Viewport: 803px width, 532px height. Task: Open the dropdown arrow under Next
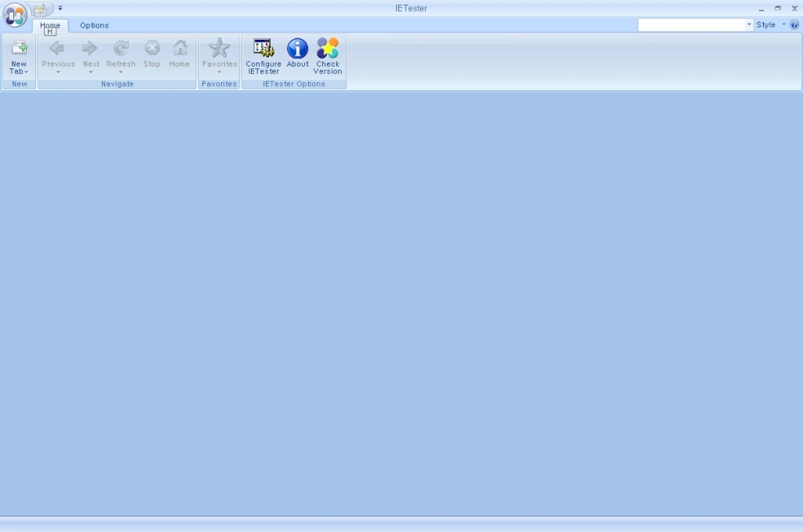(x=91, y=72)
